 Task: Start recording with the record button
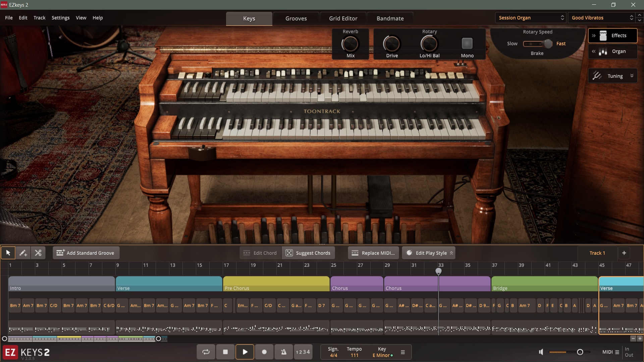pyautogui.click(x=264, y=352)
